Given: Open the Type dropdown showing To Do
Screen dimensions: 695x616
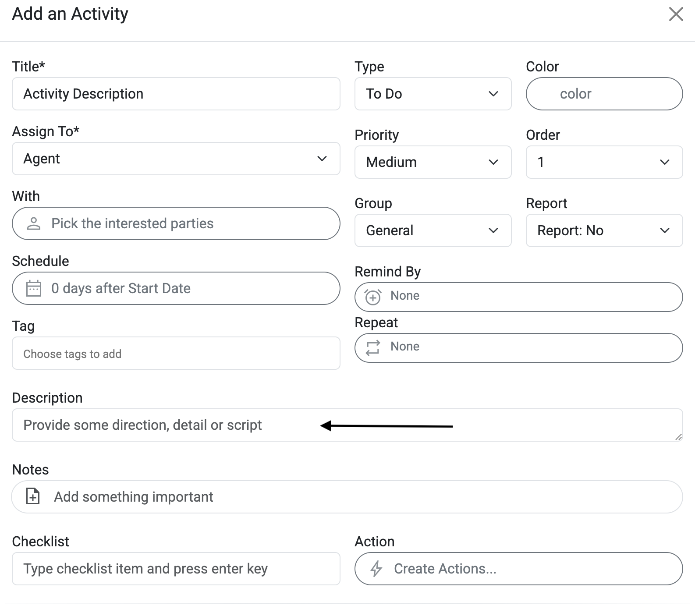Looking at the screenshot, I should [433, 94].
